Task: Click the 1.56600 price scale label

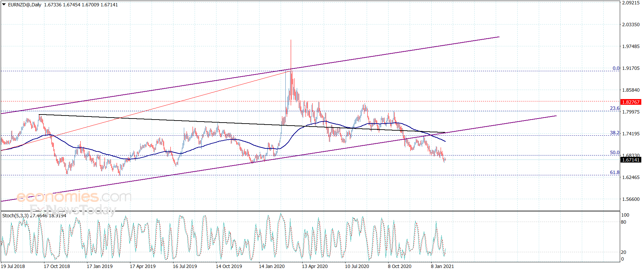Action: pos(631,199)
